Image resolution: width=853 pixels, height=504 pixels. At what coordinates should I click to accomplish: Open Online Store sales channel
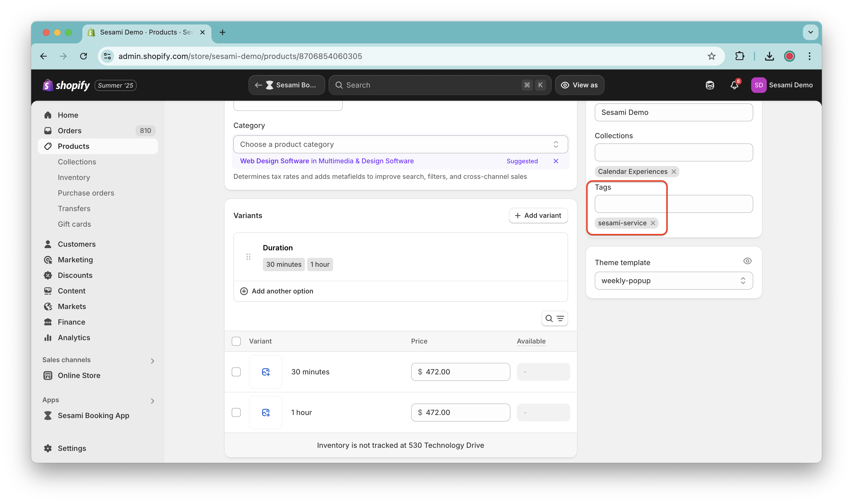98,375
